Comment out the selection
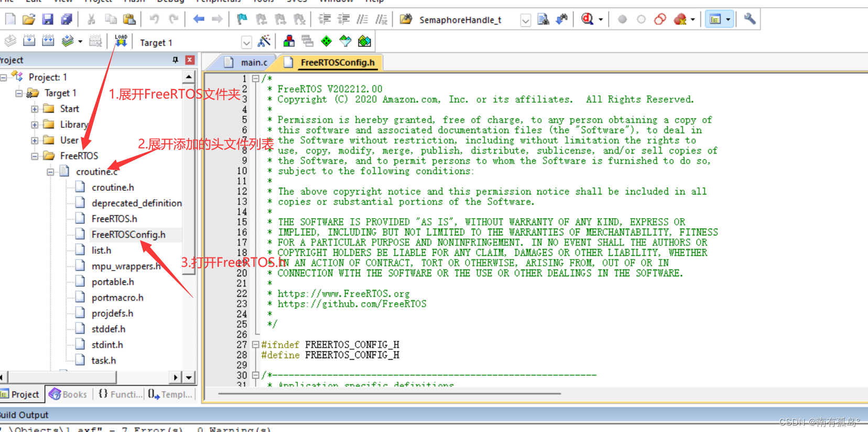This screenshot has height=432, width=868. (x=362, y=19)
